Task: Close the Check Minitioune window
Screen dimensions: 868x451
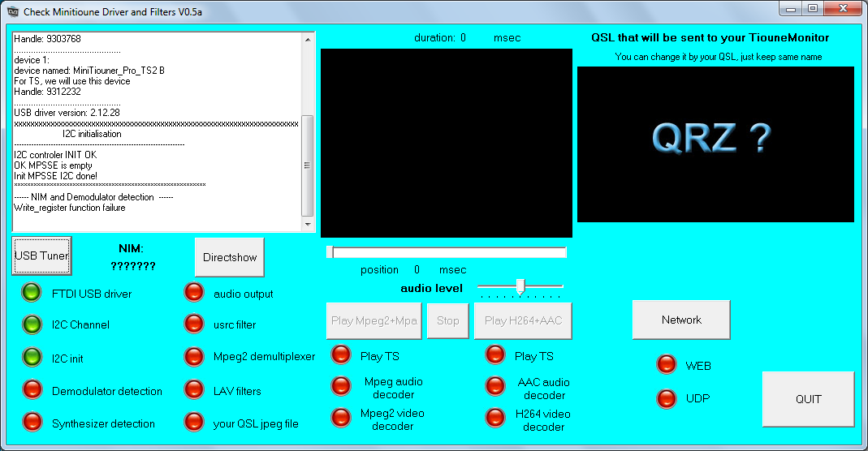Action: coord(843,8)
